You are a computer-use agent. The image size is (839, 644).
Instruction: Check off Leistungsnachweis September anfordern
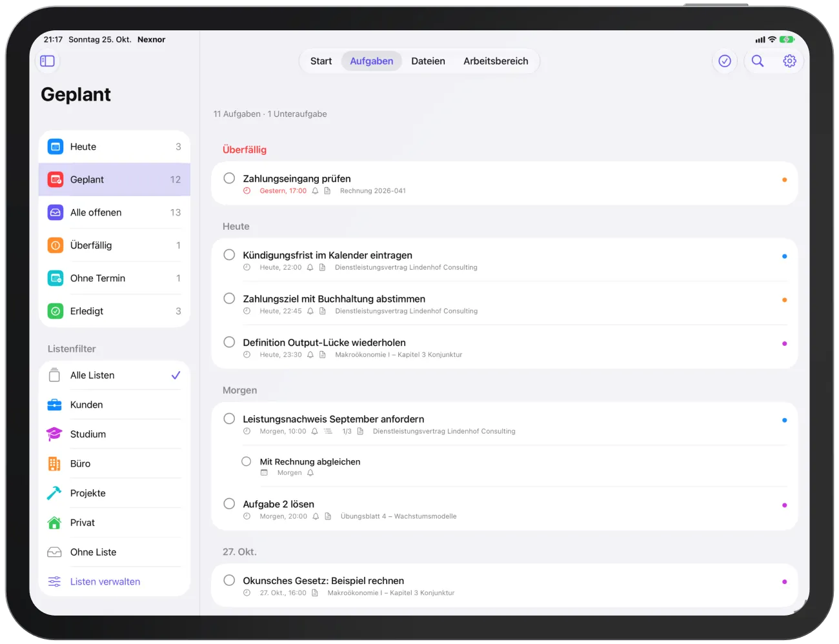(x=229, y=419)
